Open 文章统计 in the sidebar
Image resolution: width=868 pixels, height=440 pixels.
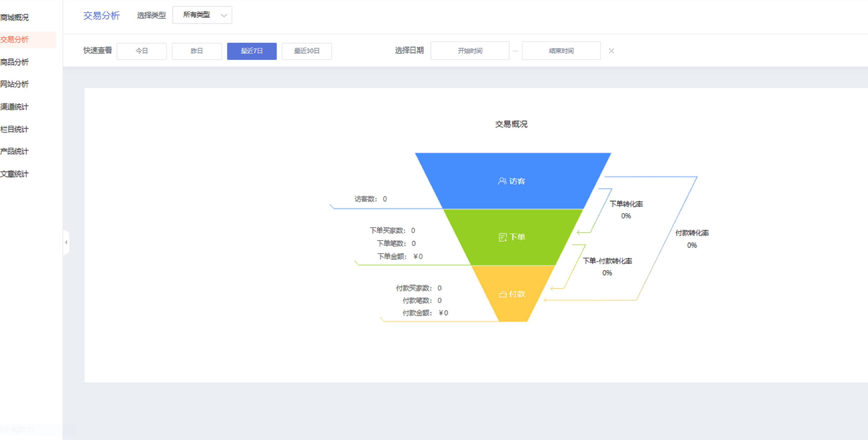coord(15,174)
